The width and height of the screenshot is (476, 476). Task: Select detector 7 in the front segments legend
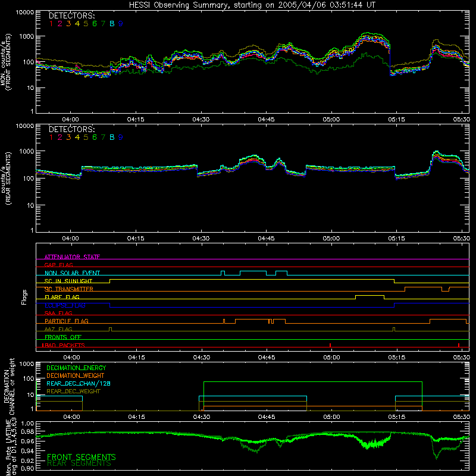point(103,24)
